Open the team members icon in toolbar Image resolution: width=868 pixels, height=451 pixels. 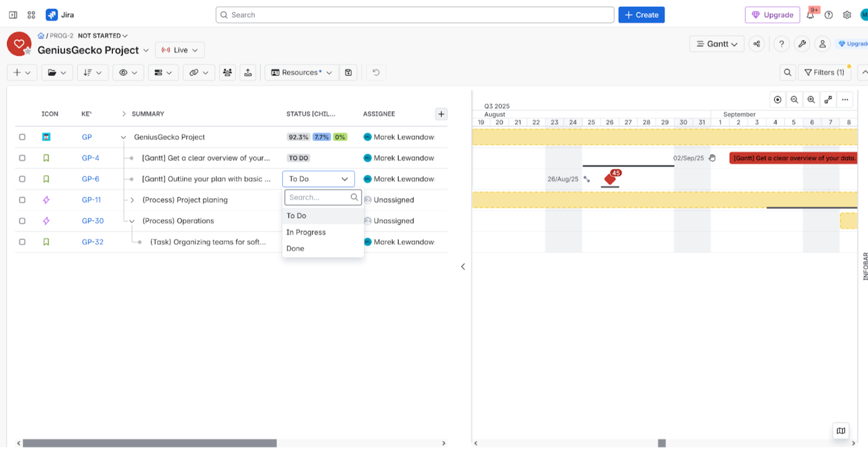pos(227,73)
